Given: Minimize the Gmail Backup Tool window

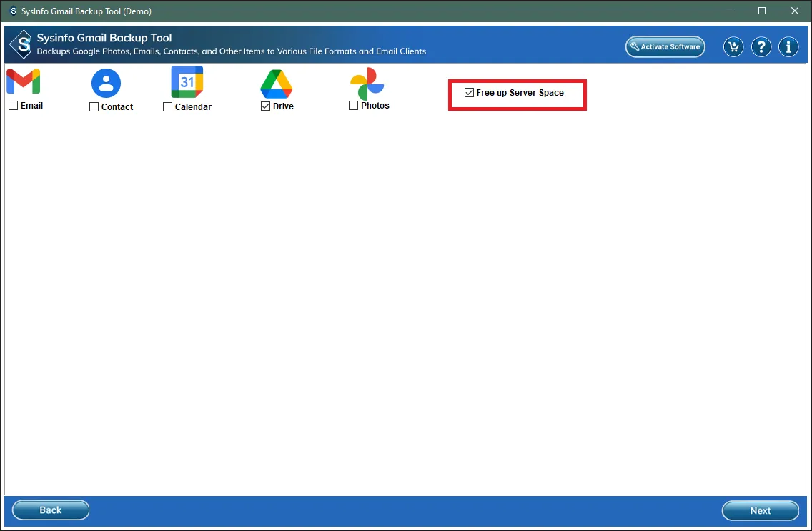Looking at the screenshot, I should 730,11.
